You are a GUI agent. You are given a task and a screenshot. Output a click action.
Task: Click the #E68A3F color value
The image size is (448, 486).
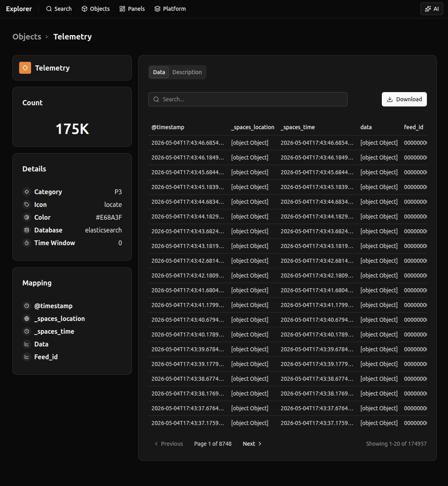tap(109, 217)
